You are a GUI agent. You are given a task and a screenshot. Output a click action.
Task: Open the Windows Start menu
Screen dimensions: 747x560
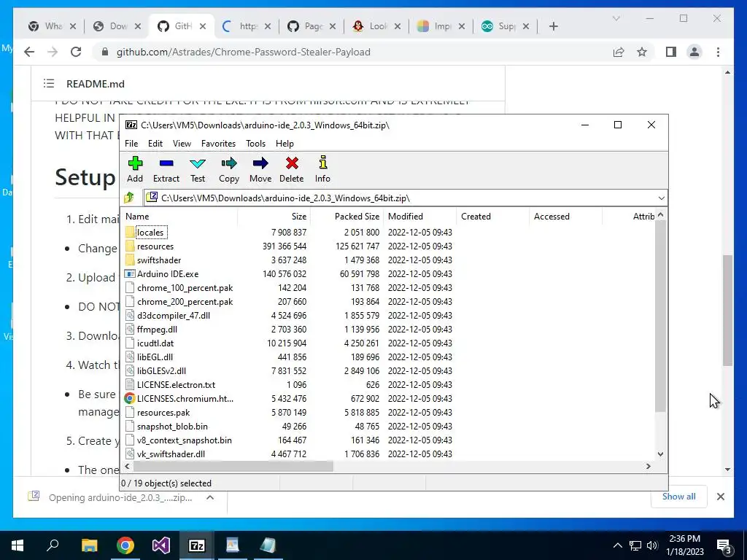[18, 545]
